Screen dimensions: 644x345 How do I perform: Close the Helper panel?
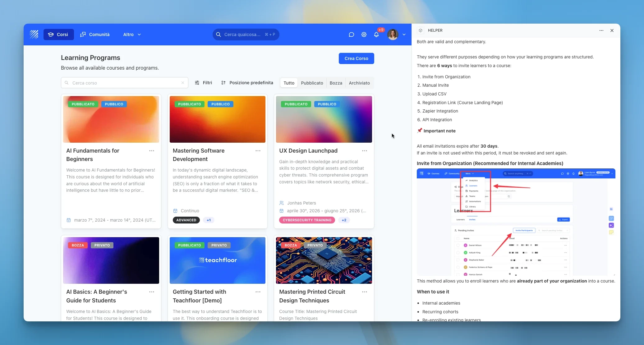pos(612,30)
